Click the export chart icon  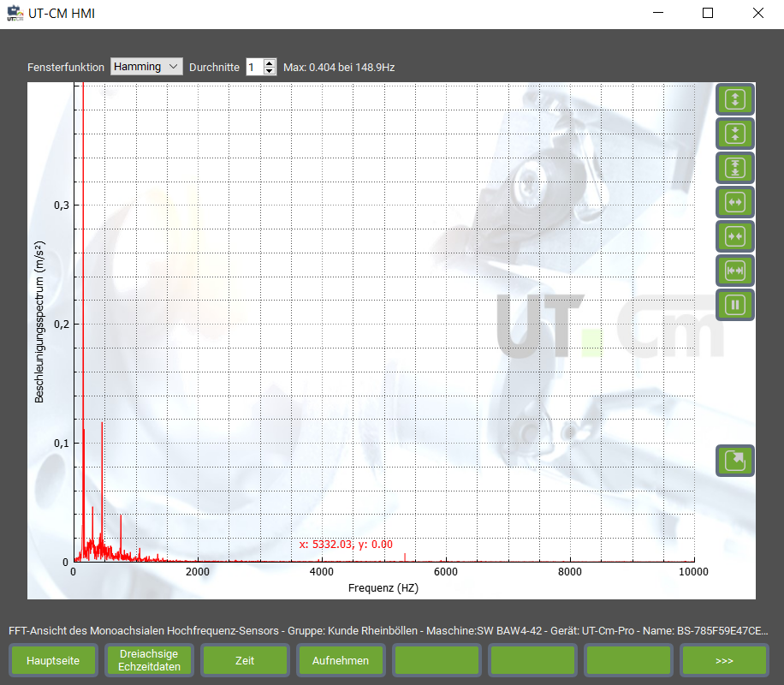pyautogui.click(x=735, y=461)
